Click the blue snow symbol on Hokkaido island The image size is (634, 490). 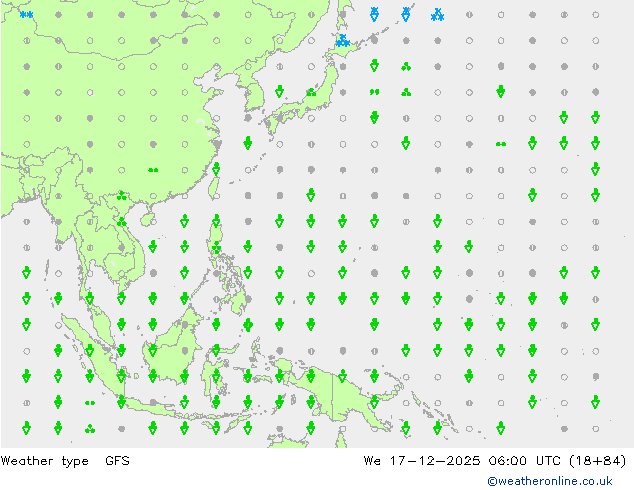(343, 40)
